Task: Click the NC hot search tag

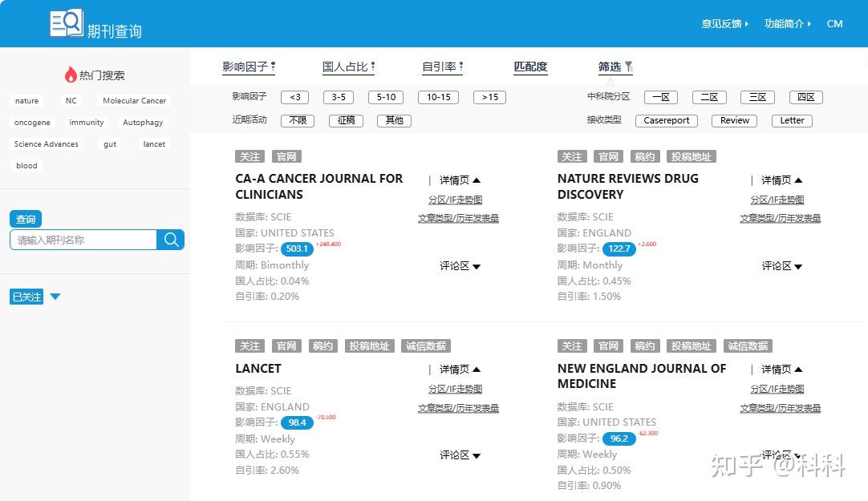Action: 71,101
